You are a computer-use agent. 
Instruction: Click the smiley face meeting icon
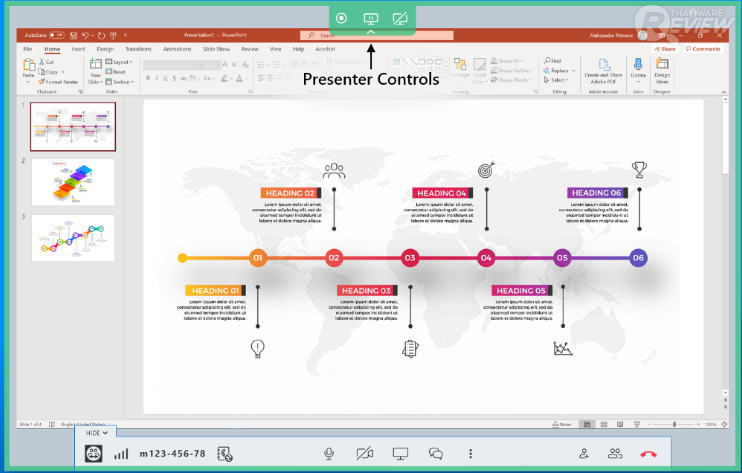[x=94, y=454]
